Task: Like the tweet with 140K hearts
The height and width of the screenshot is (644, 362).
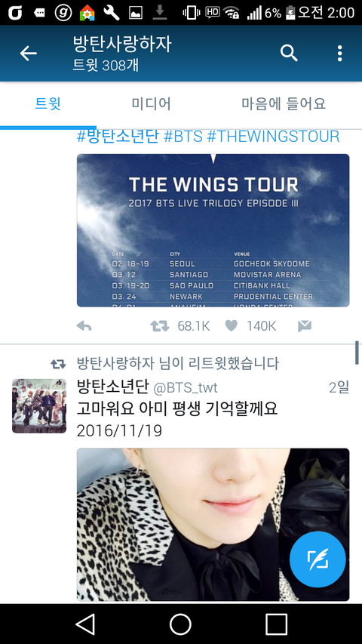Action: [232, 326]
